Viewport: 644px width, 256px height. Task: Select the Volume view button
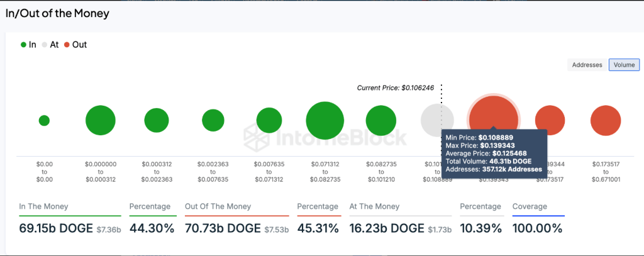(625, 65)
